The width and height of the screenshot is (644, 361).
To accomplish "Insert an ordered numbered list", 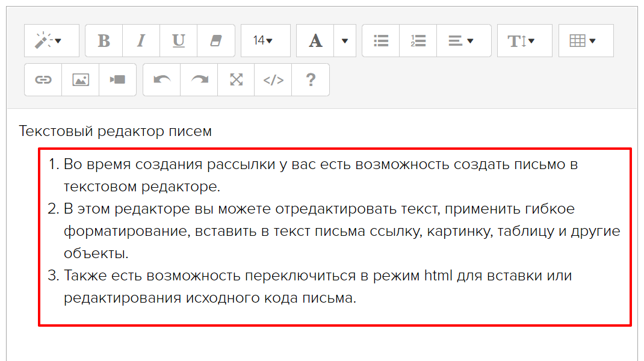I will pyautogui.click(x=418, y=41).
